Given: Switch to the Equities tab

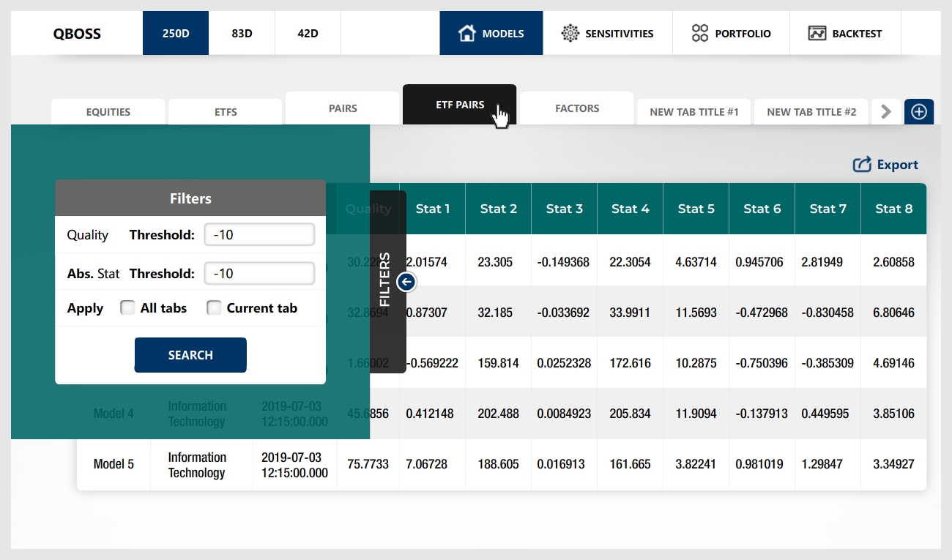Looking at the screenshot, I should (108, 112).
